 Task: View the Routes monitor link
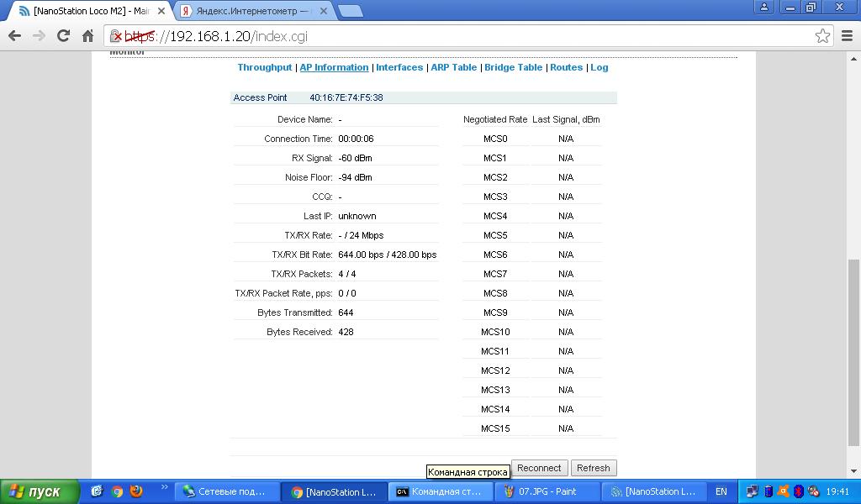[x=566, y=67]
